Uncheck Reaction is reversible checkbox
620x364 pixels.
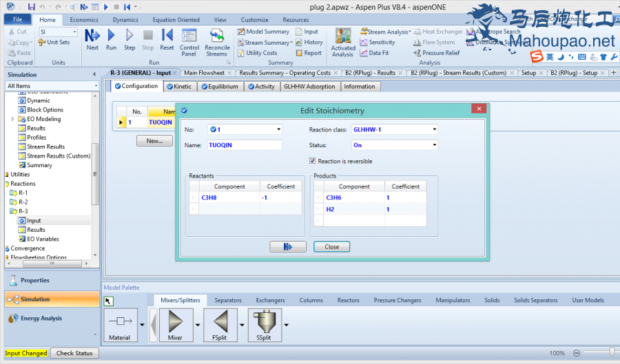313,161
